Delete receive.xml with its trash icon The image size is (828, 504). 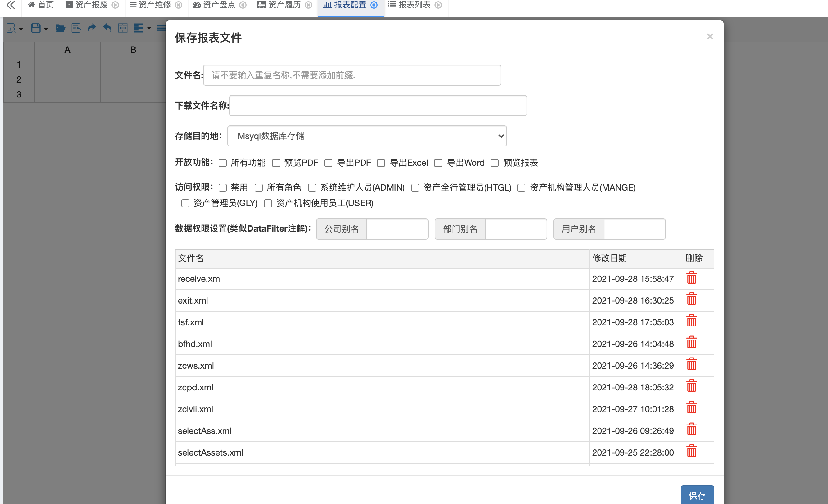pyautogui.click(x=692, y=278)
